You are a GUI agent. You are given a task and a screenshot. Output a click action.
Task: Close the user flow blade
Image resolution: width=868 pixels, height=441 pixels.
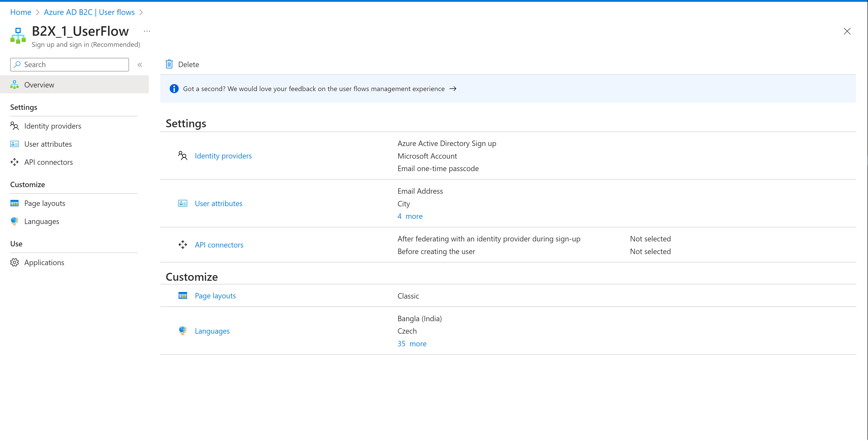coord(847,31)
